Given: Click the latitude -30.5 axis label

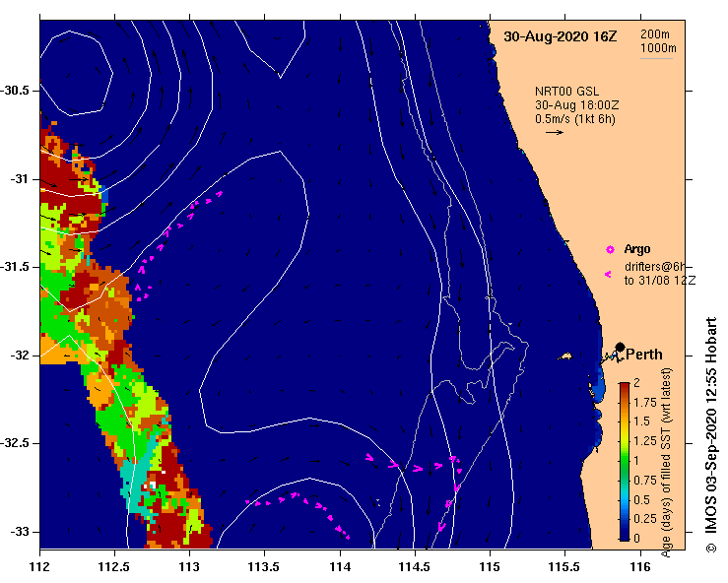Looking at the screenshot, I should tap(15, 91).
